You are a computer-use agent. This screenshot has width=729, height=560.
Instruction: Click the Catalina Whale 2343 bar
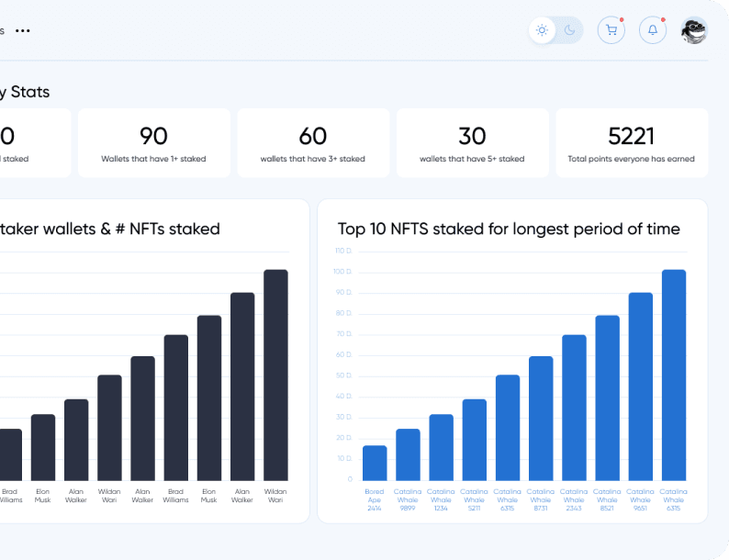(574, 407)
